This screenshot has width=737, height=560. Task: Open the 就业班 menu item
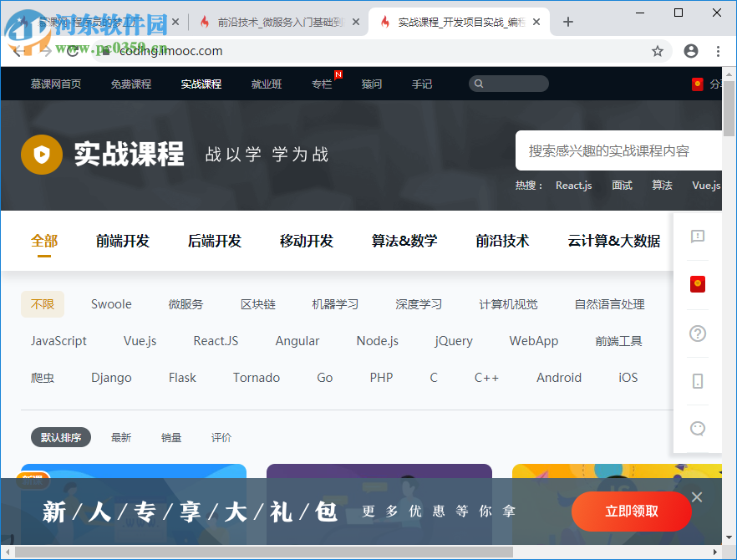point(267,83)
